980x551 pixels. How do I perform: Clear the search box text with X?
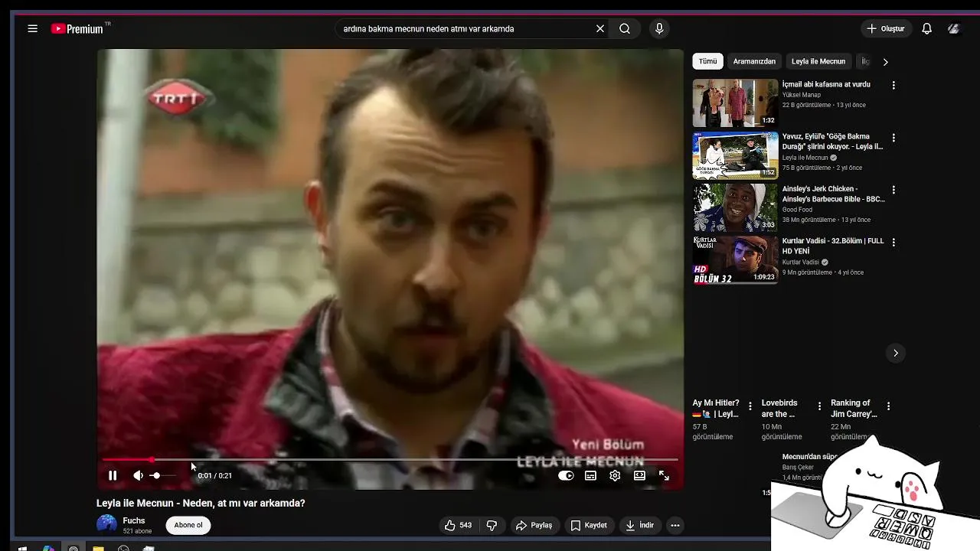600,28
